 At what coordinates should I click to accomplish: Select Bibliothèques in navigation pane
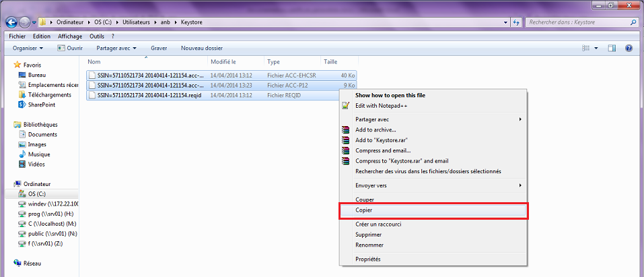click(35, 125)
